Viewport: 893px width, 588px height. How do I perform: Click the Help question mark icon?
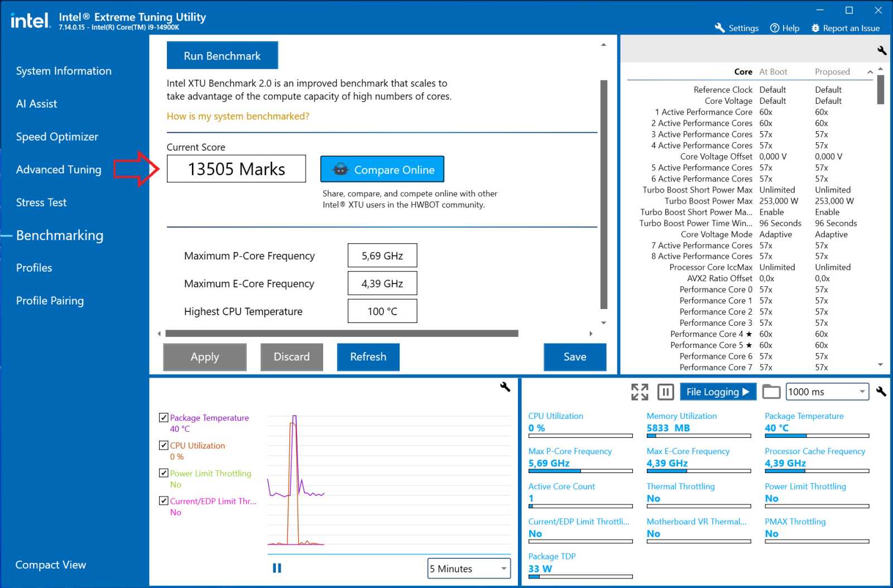[775, 28]
